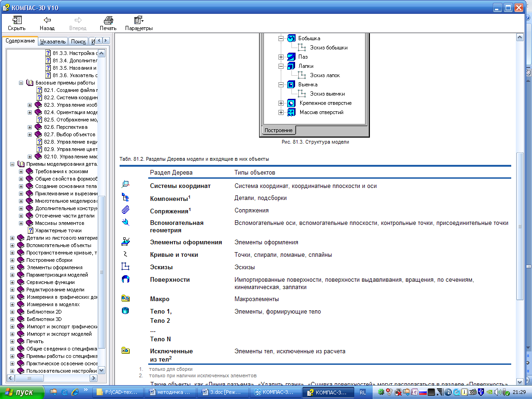The image size is (532, 399).
Task: Click the Компоненты row icon
Action: click(126, 197)
